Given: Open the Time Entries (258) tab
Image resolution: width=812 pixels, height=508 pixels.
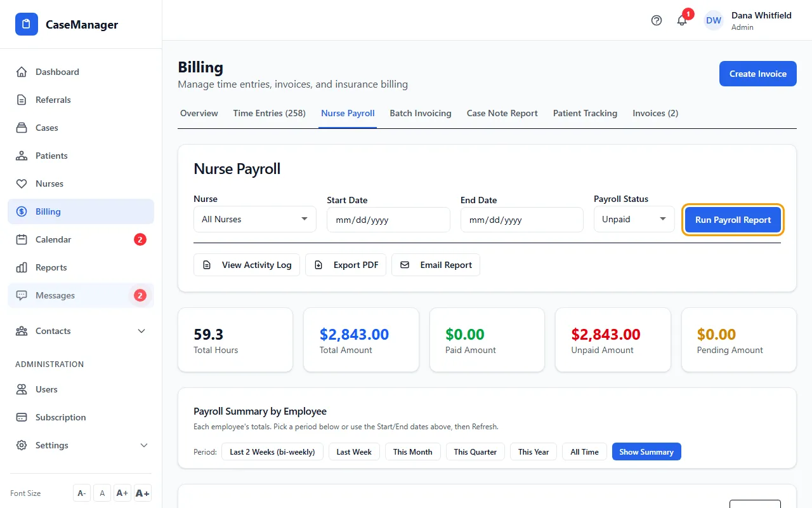Looking at the screenshot, I should [270, 113].
